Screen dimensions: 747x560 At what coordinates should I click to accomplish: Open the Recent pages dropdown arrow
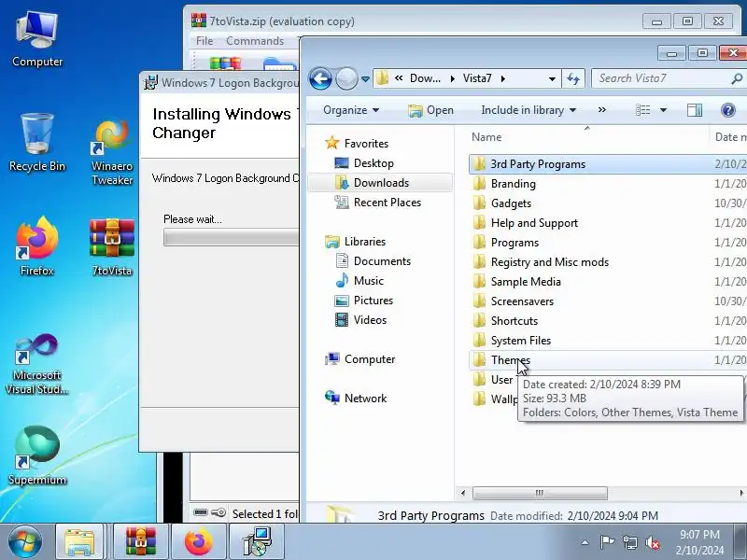[x=365, y=78]
